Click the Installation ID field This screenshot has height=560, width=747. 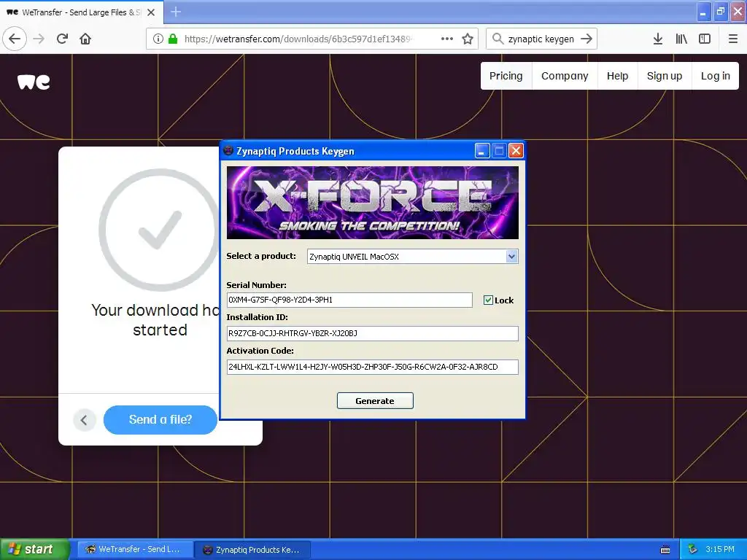coord(373,333)
